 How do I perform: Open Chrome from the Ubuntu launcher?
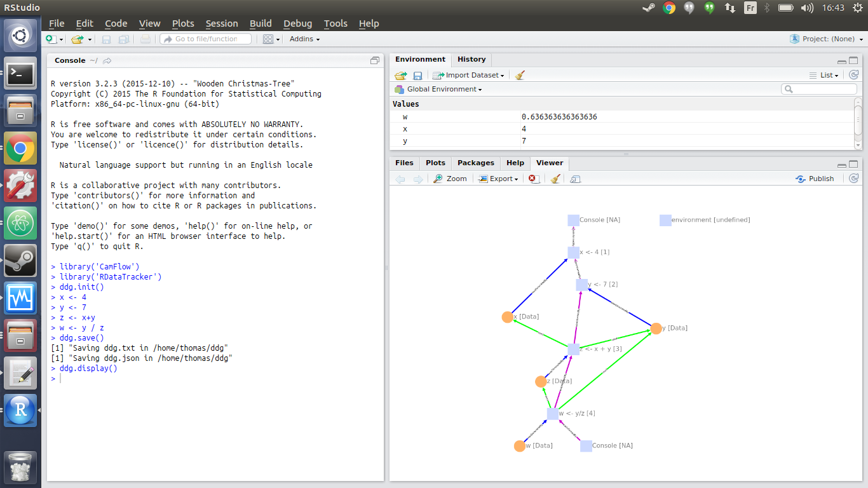tap(20, 149)
